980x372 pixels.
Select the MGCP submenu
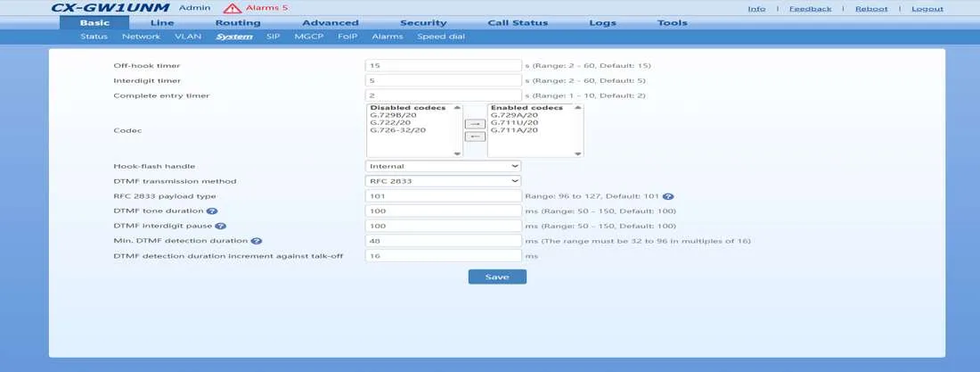coord(309,37)
